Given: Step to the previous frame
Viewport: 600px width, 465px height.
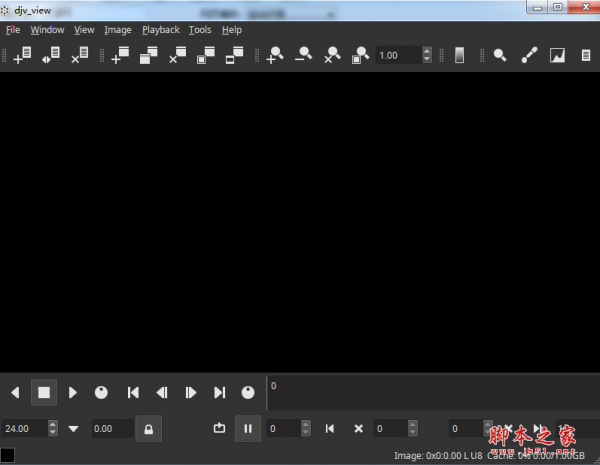Looking at the screenshot, I should (162, 393).
